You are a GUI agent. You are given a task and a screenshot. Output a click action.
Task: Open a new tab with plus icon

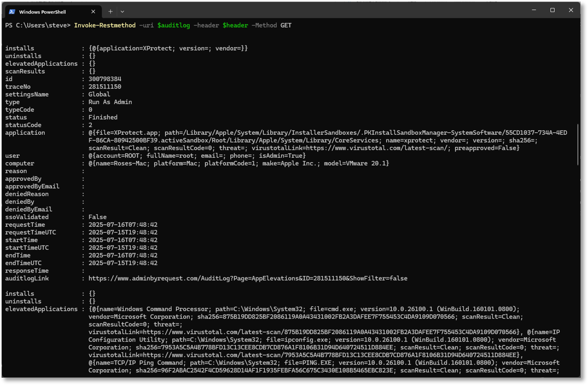coord(110,11)
